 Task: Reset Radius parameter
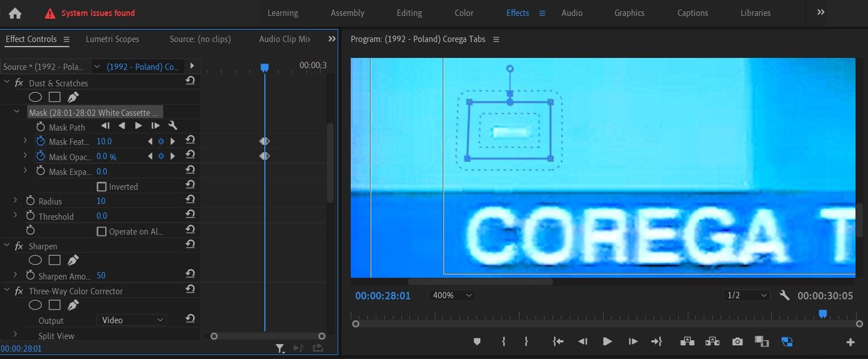[x=190, y=199]
